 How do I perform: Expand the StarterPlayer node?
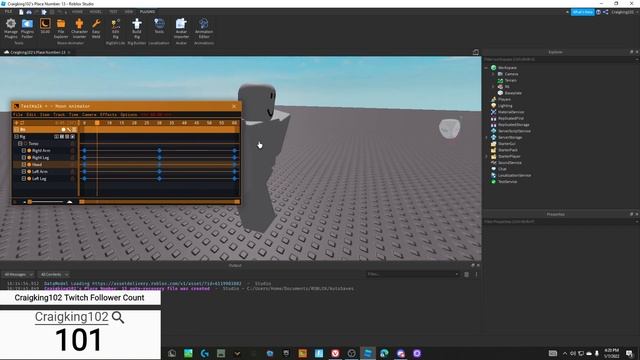(x=487, y=156)
